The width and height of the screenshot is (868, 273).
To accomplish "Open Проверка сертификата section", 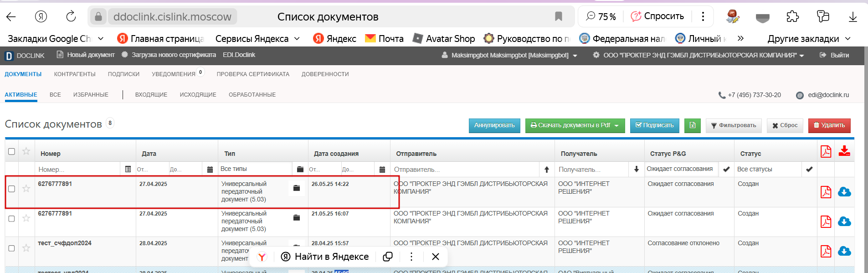I will pos(253,74).
